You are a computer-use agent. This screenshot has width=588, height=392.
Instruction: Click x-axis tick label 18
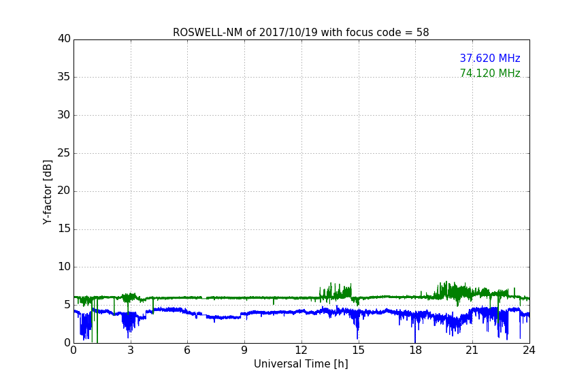(x=416, y=350)
